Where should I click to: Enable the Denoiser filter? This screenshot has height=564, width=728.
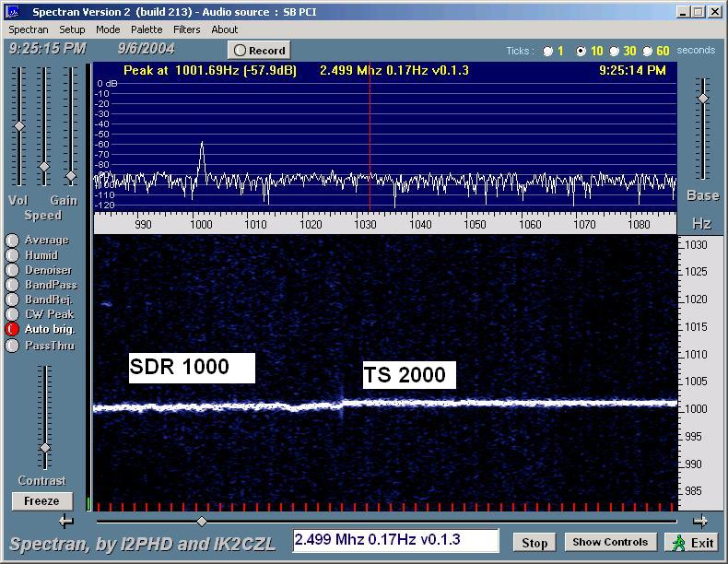click(13, 270)
